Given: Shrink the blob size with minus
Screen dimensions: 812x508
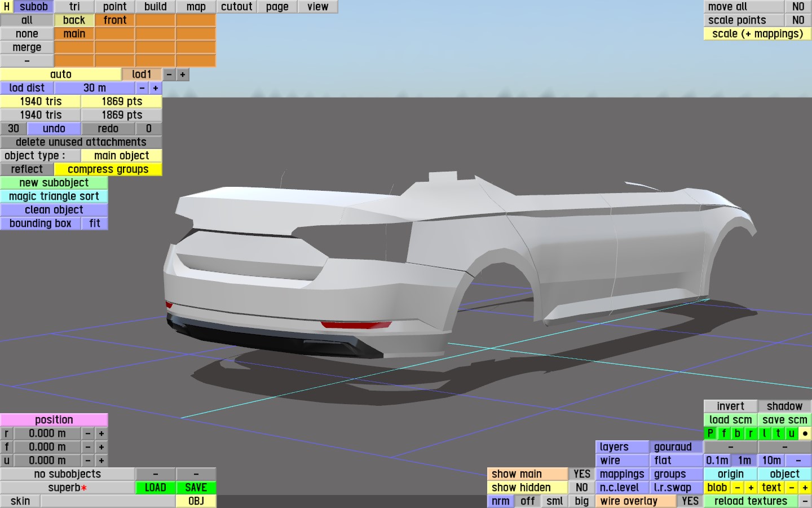Looking at the screenshot, I should (x=738, y=488).
